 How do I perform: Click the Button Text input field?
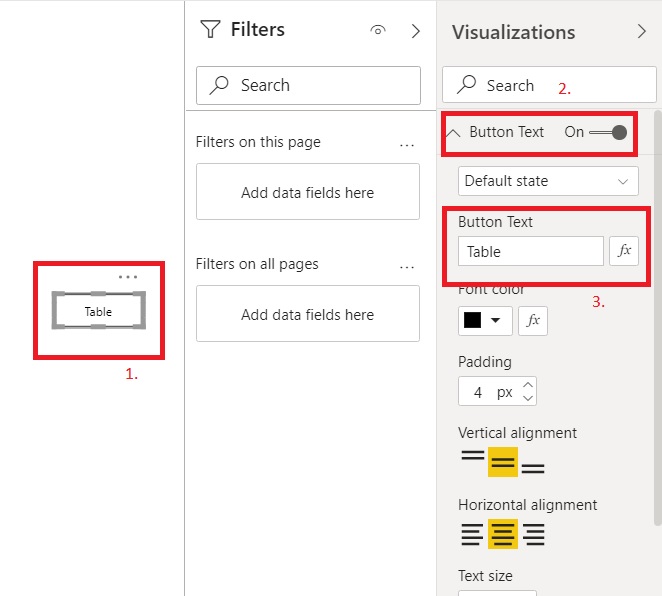pos(530,251)
